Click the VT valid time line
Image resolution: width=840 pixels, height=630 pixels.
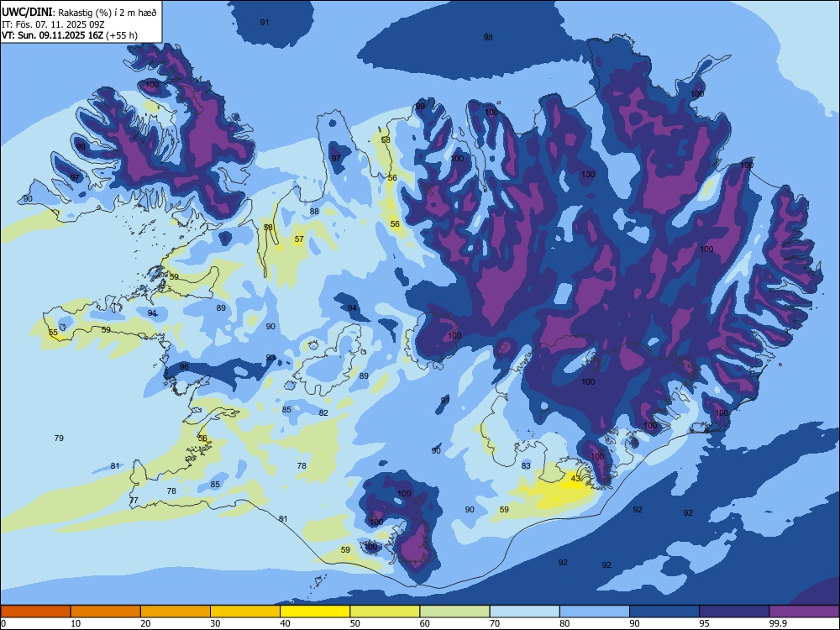[69, 35]
